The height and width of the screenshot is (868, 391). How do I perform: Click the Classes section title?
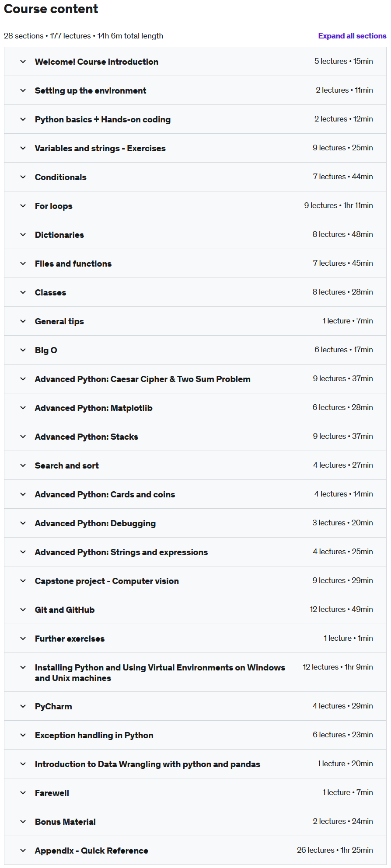(50, 292)
